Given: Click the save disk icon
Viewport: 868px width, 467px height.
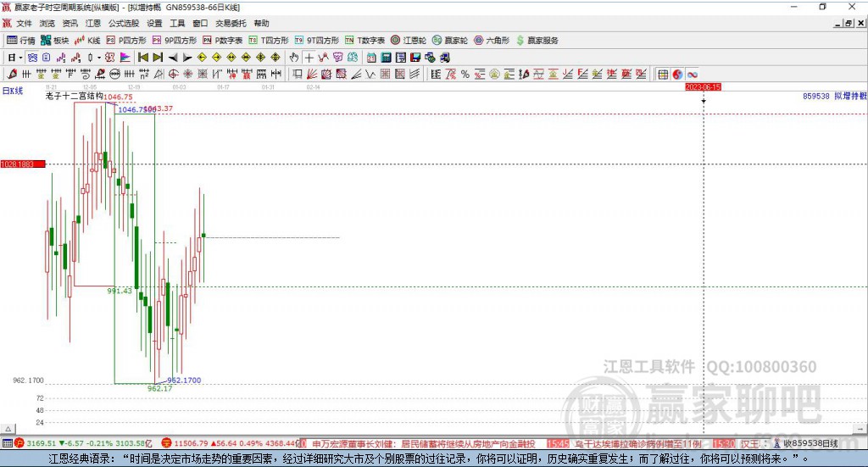Looking at the screenshot, I should pyautogui.click(x=415, y=58).
